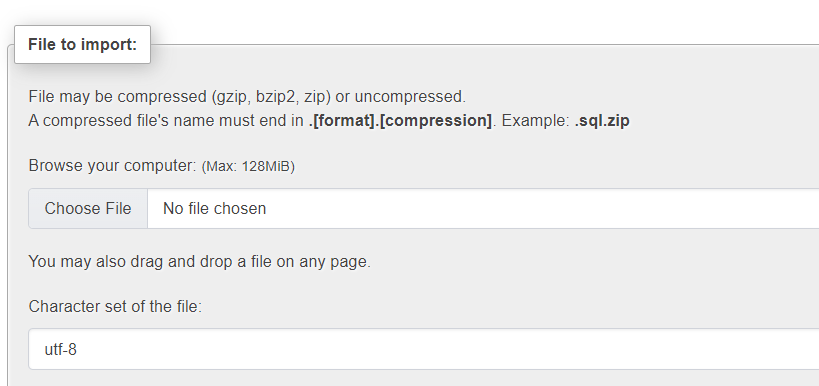
Task: Click the 'utf-8' value text
Action: [x=61, y=349]
